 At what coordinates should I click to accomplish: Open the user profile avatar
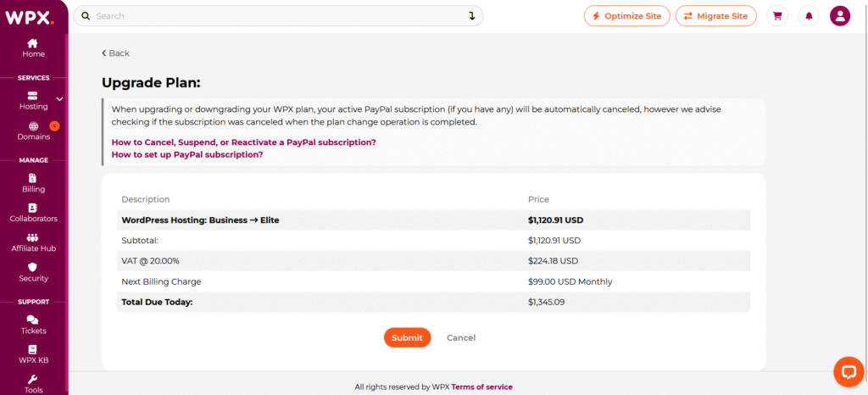[x=840, y=16]
